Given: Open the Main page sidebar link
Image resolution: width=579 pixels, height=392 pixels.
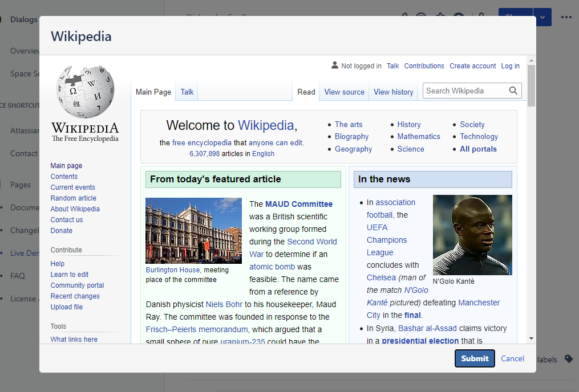Looking at the screenshot, I should point(66,166).
